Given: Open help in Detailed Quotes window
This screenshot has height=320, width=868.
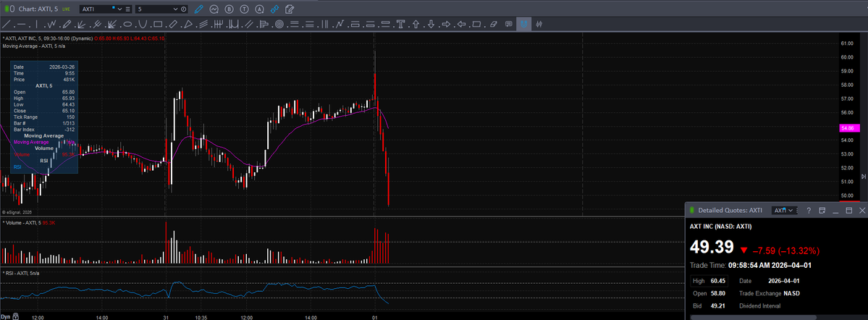Looking at the screenshot, I should 809,211.
